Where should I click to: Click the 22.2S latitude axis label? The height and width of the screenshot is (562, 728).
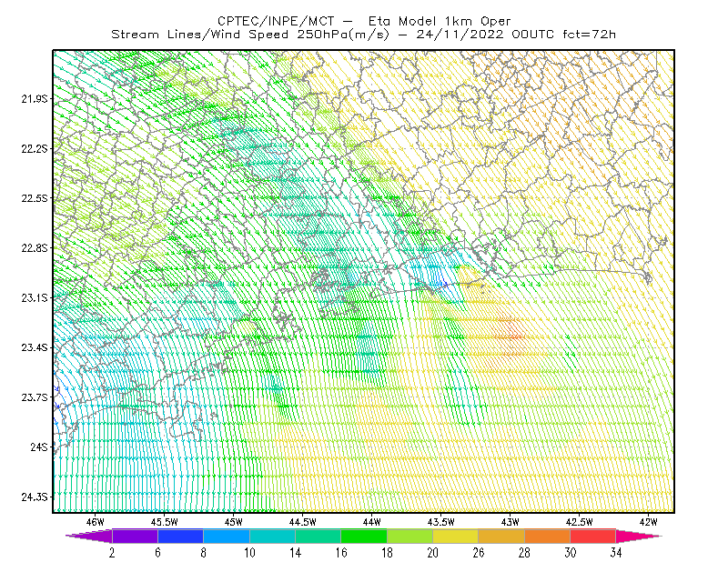35,148
